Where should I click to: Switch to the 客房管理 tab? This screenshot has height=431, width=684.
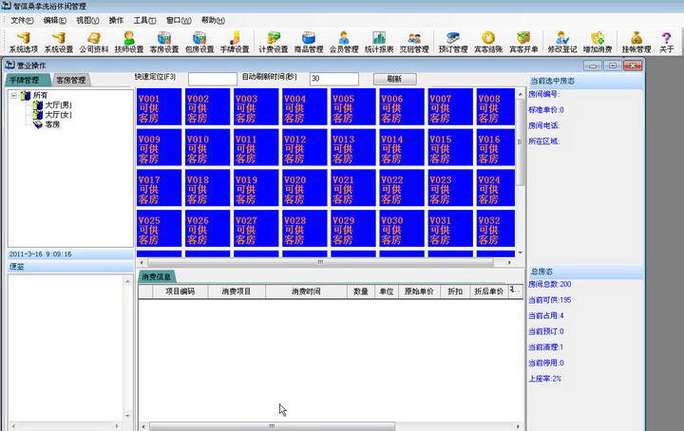click(70, 79)
